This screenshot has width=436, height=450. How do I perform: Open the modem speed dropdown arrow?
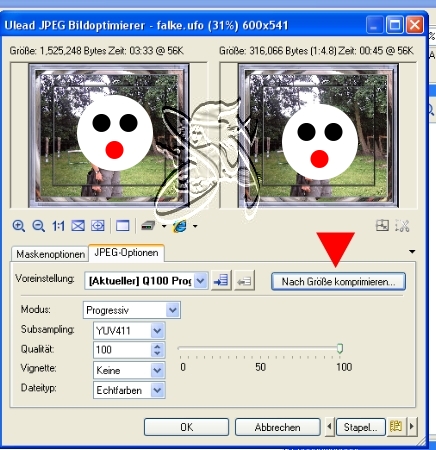(x=164, y=226)
